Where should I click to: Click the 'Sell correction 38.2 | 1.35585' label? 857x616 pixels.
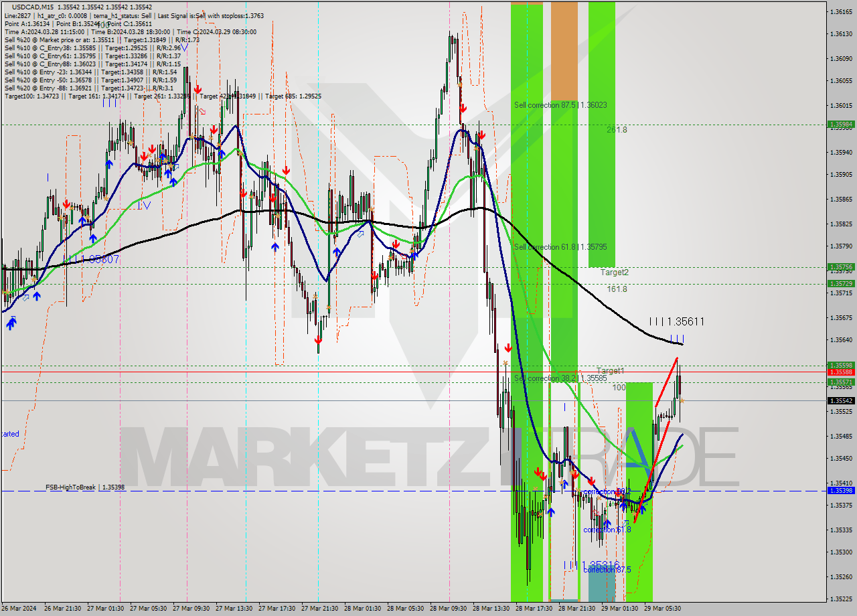pos(560,378)
